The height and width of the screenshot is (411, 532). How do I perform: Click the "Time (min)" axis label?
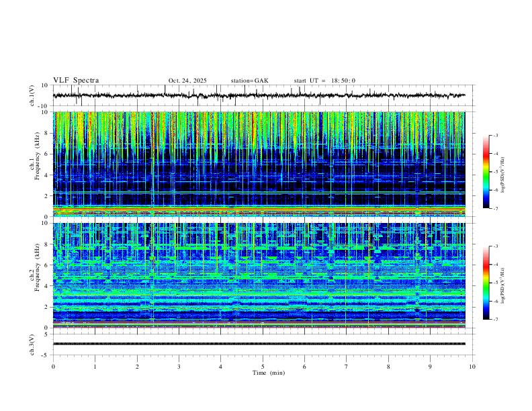click(x=269, y=373)
